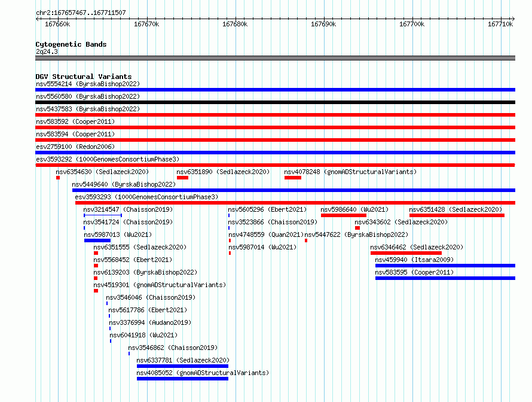Select nsv583595 (Cooper2011) label

[x=415, y=272]
